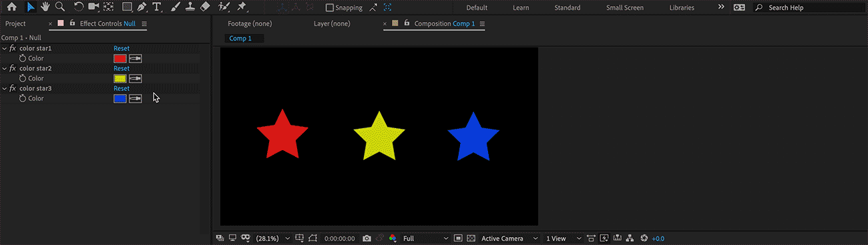Toggle the transparency grid

tap(471, 238)
